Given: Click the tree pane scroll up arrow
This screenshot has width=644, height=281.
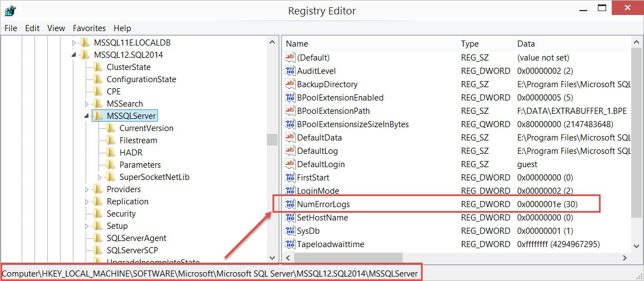Looking at the screenshot, I should point(272,42).
